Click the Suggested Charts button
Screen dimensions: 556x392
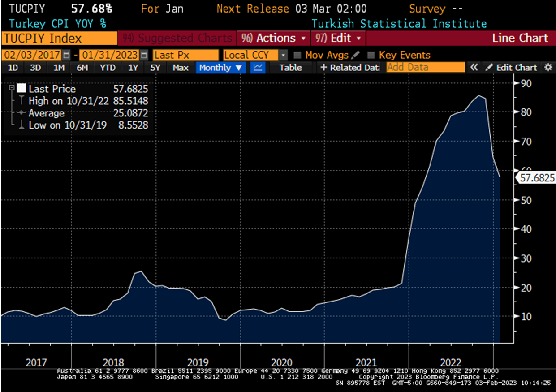point(177,38)
